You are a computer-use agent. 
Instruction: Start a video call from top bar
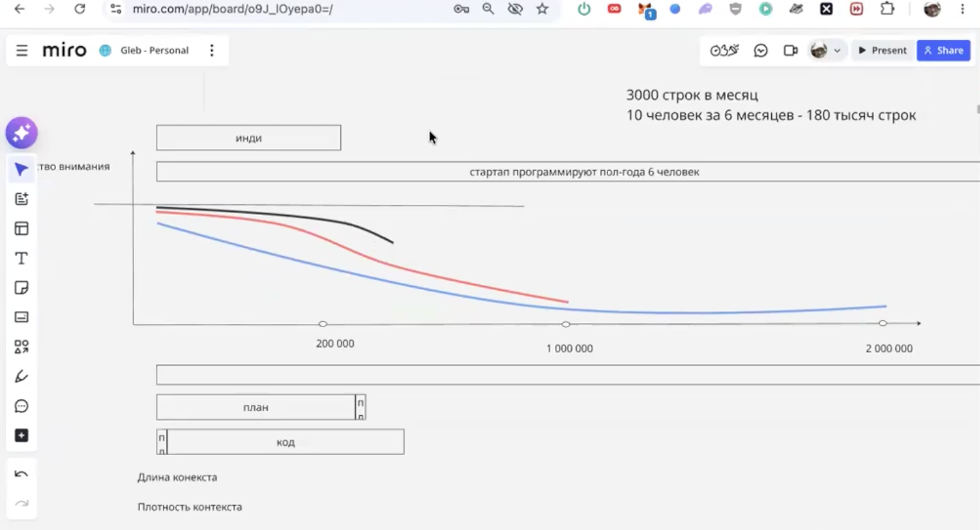tap(791, 50)
